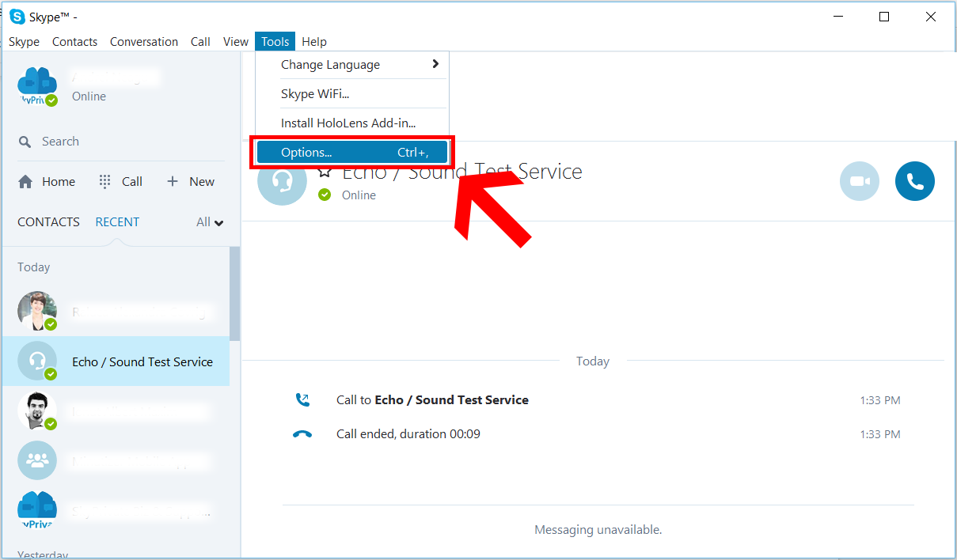Viewport: 957px width, 560px height.
Task: Minimize the Skype window
Action: (x=838, y=17)
